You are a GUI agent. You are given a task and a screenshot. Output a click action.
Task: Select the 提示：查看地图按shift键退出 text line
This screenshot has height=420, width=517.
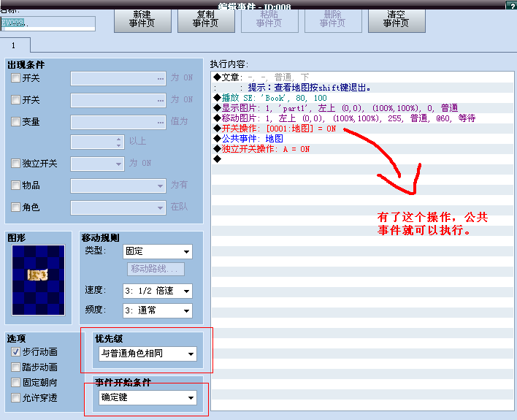(x=362, y=88)
